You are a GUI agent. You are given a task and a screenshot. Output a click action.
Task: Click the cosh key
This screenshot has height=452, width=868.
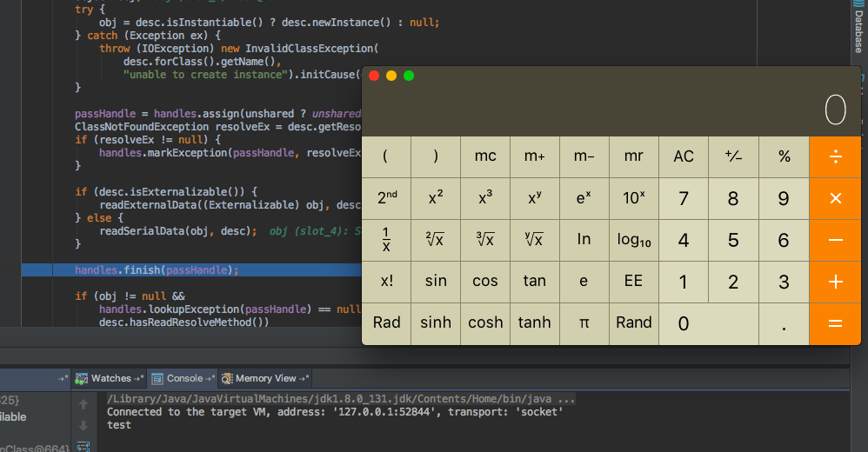(x=485, y=323)
